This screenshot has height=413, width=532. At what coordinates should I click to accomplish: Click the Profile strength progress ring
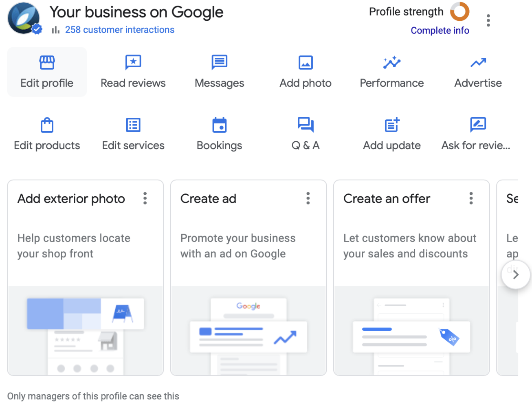pos(459,11)
